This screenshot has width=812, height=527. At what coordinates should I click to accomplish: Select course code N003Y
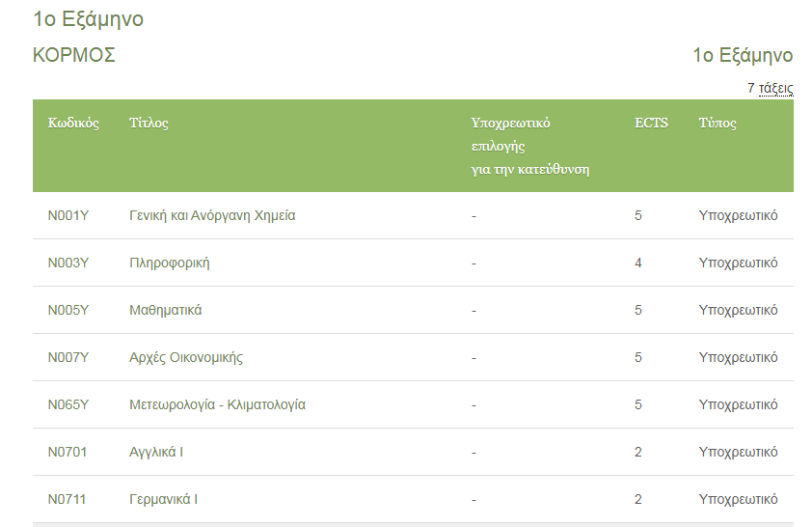[68, 263]
